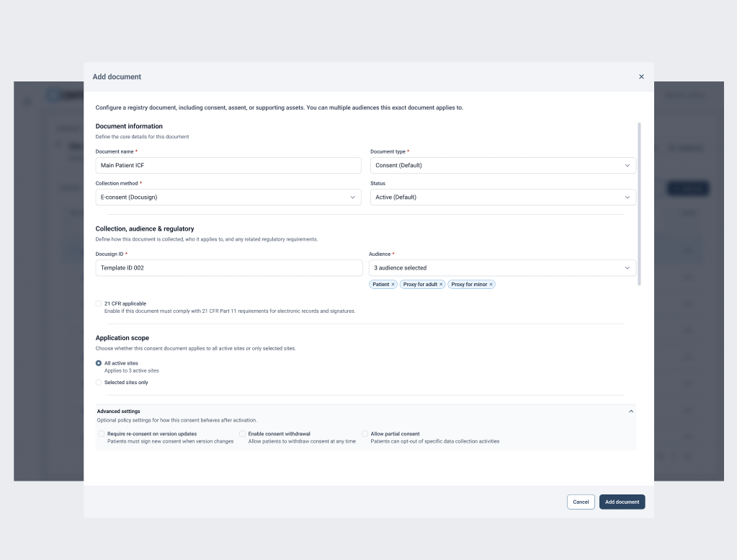
Task: Open the Audience dropdown
Action: tap(502, 268)
